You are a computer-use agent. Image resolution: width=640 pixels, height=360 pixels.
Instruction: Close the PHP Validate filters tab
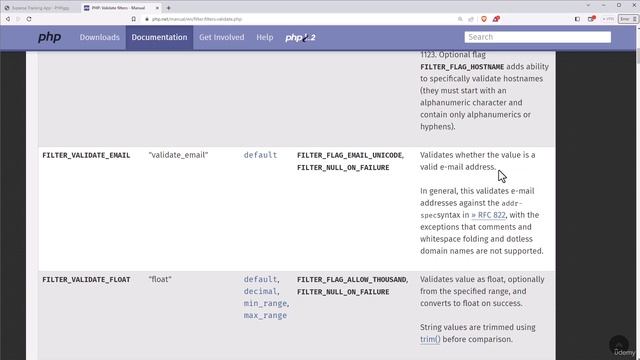157,8
